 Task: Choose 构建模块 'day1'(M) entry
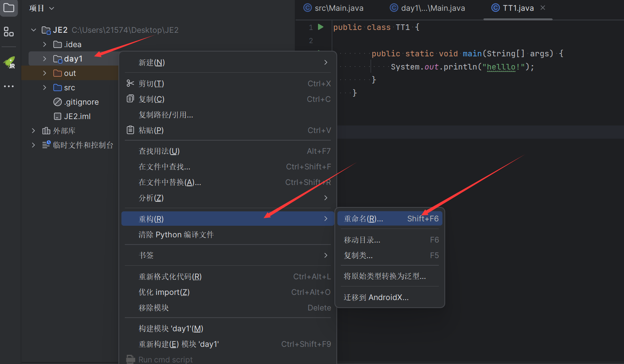(228, 328)
